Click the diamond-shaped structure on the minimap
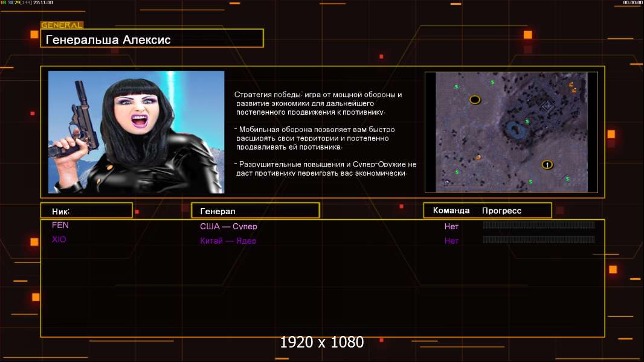644x362 pixels. point(547,106)
